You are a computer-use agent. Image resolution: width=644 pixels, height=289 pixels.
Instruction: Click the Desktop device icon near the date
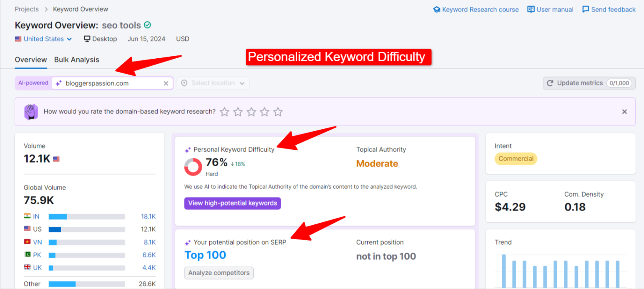[x=87, y=39]
